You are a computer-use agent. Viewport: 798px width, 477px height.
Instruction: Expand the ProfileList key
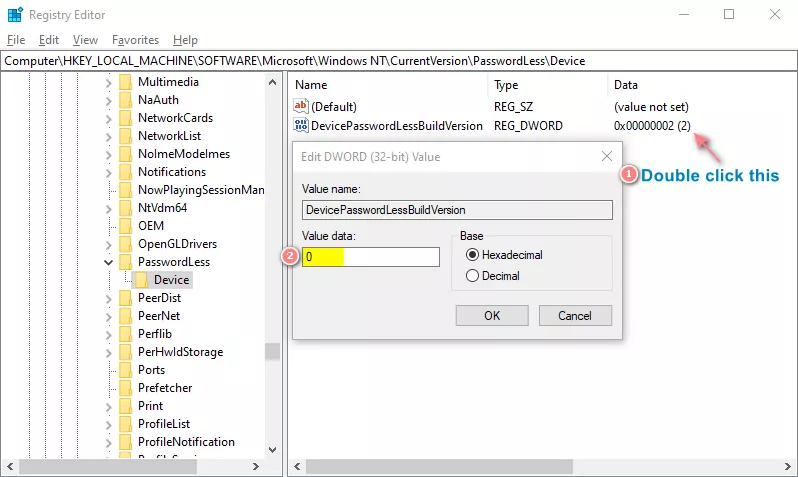[108, 425]
